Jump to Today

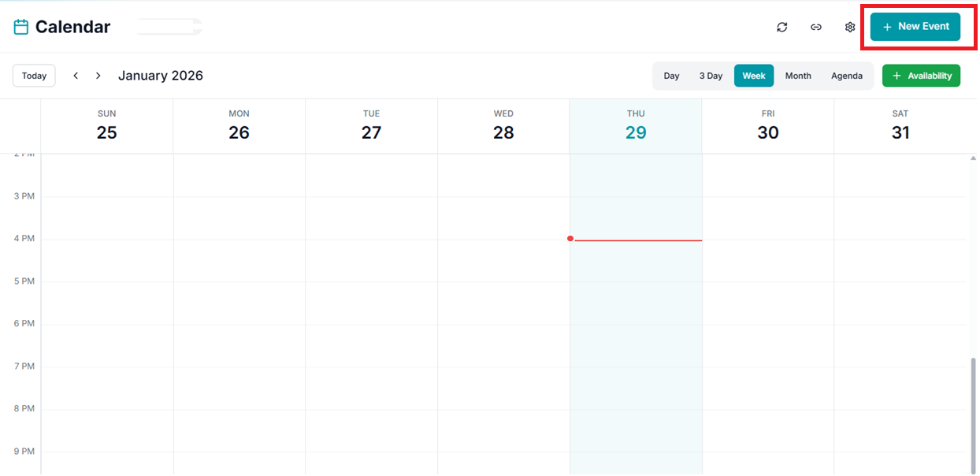(34, 76)
